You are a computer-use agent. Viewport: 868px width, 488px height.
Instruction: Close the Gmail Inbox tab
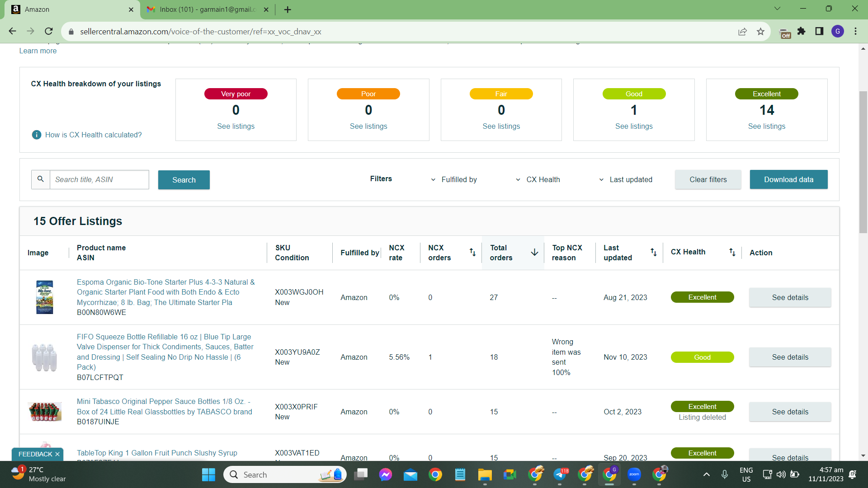[266, 9]
